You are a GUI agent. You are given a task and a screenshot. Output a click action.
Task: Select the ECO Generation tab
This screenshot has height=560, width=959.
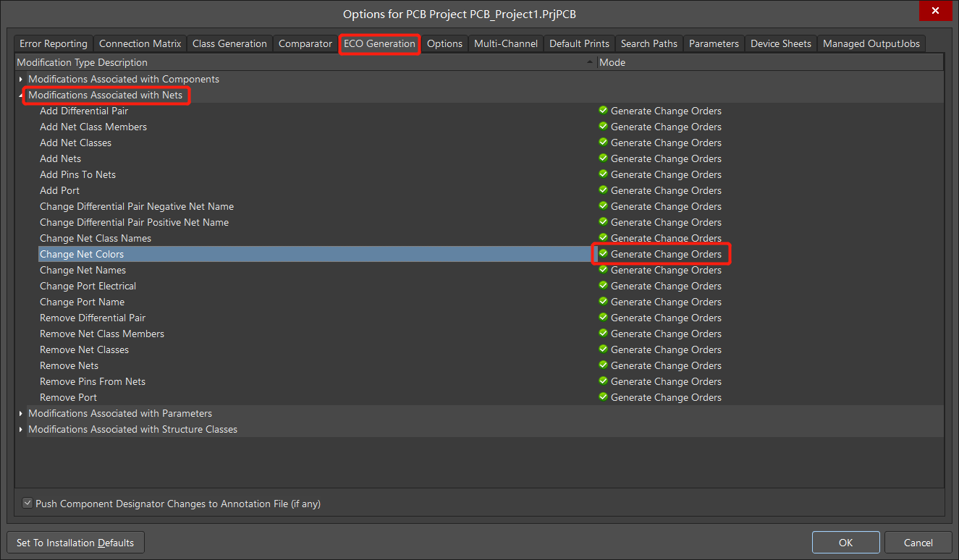pyautogui.click(x=379, y=43)
